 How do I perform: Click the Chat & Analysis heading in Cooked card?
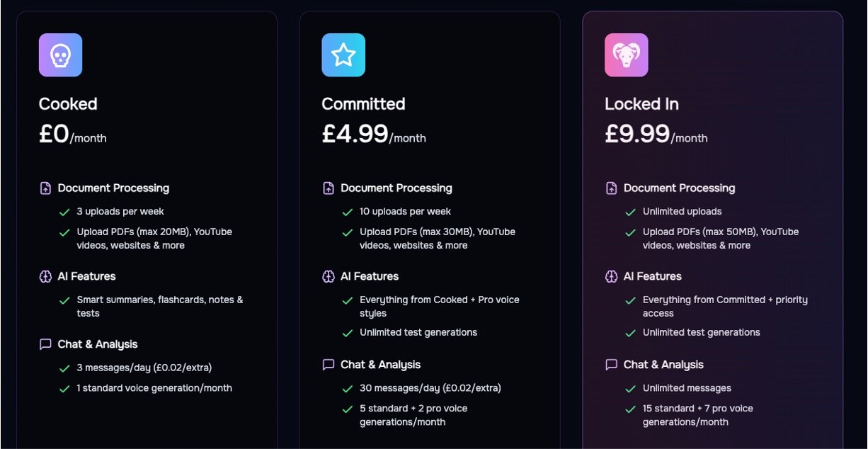pos(98,344)
